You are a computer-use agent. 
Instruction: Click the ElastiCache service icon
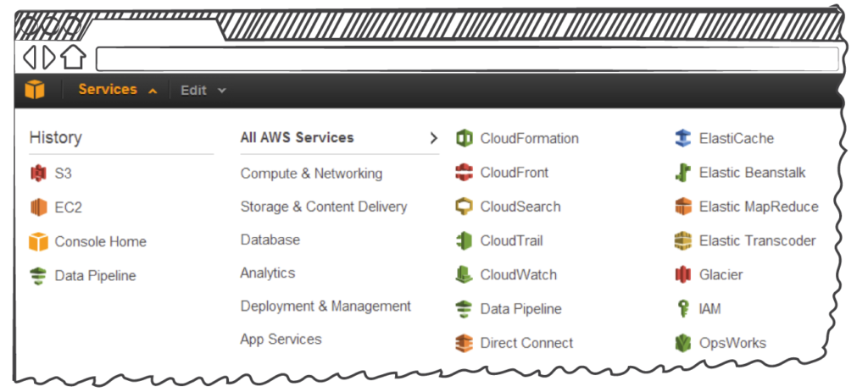pos(683,139)
